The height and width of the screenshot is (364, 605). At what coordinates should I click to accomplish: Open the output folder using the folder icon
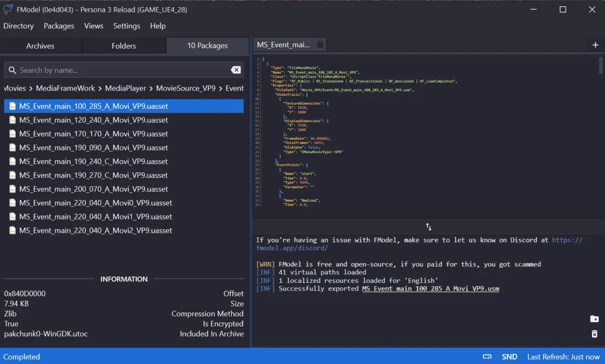(x=594, y=319)
